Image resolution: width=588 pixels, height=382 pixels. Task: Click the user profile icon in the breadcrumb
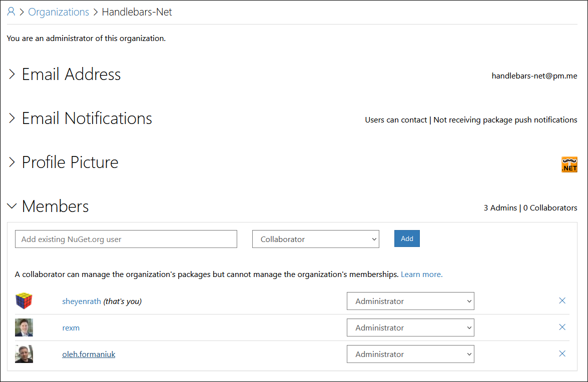[x=11, y=11]
